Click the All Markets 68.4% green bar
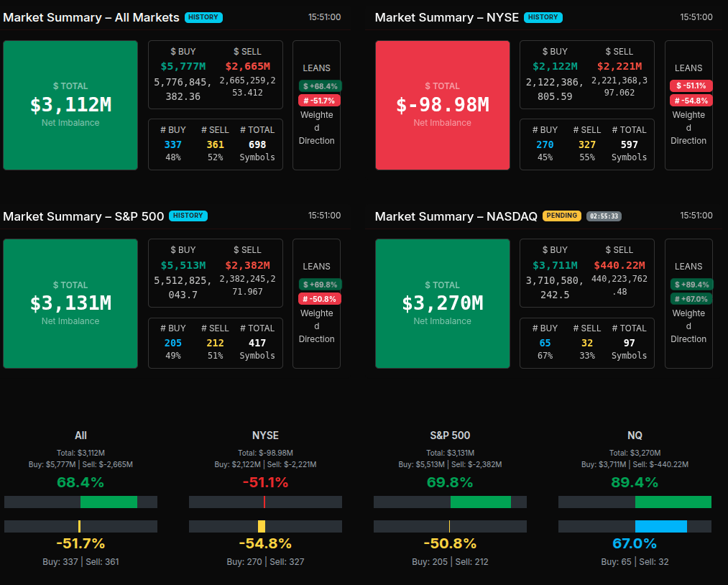728x585 pixels. [x=109, y=502]
